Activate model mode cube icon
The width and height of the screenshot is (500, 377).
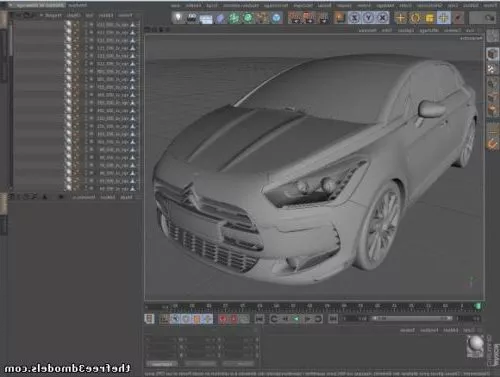tap(492, 54)
